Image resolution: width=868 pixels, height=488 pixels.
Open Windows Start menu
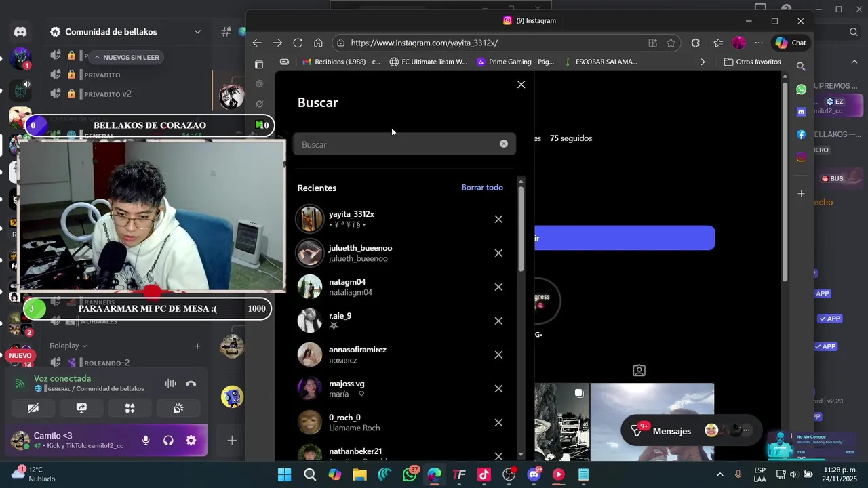[284, 474]
